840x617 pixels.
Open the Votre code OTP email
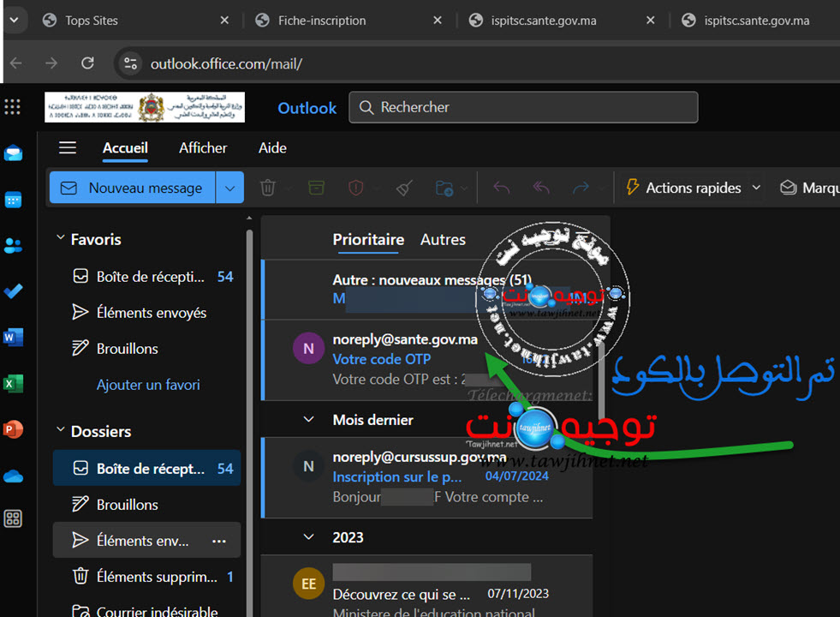pyautogui.click(x=427, y=360)
